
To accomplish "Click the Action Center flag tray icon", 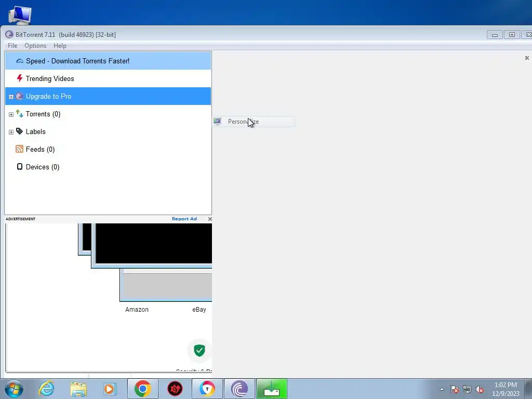I will (x=455, y=389).
